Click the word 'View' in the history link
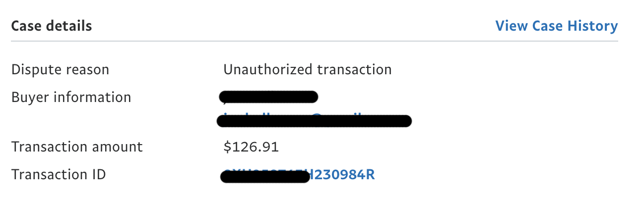 [512, 26]
